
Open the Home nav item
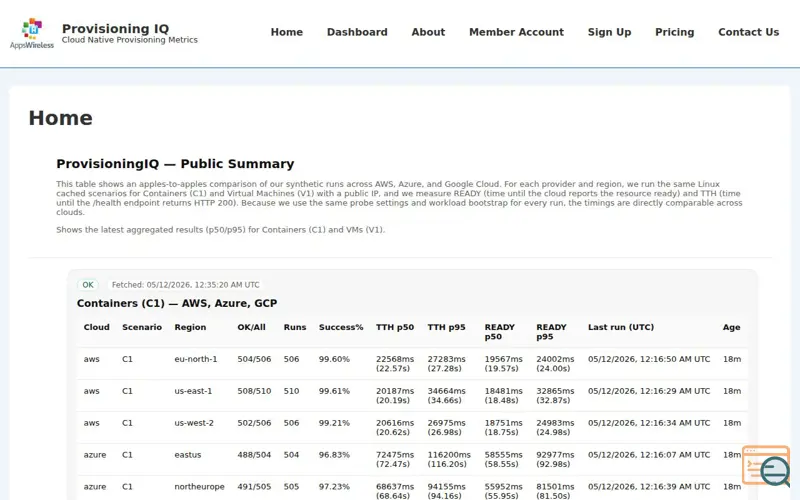point(287,32)
